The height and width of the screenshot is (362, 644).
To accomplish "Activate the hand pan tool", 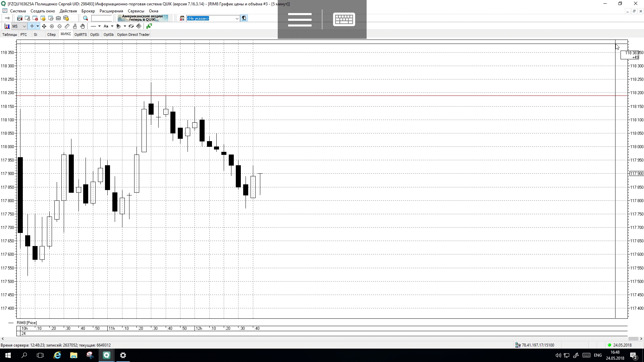I will tap(83, 26).
